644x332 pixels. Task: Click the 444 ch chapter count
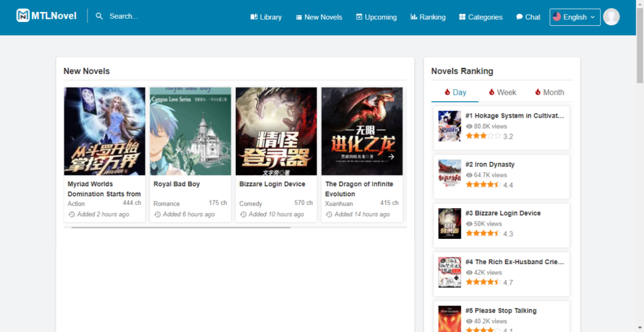(132, 203)
